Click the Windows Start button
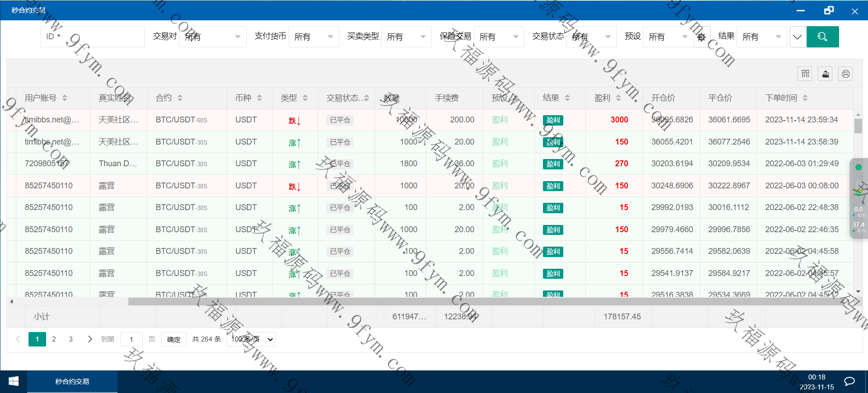Screen dimensions: 868x393 14,382
